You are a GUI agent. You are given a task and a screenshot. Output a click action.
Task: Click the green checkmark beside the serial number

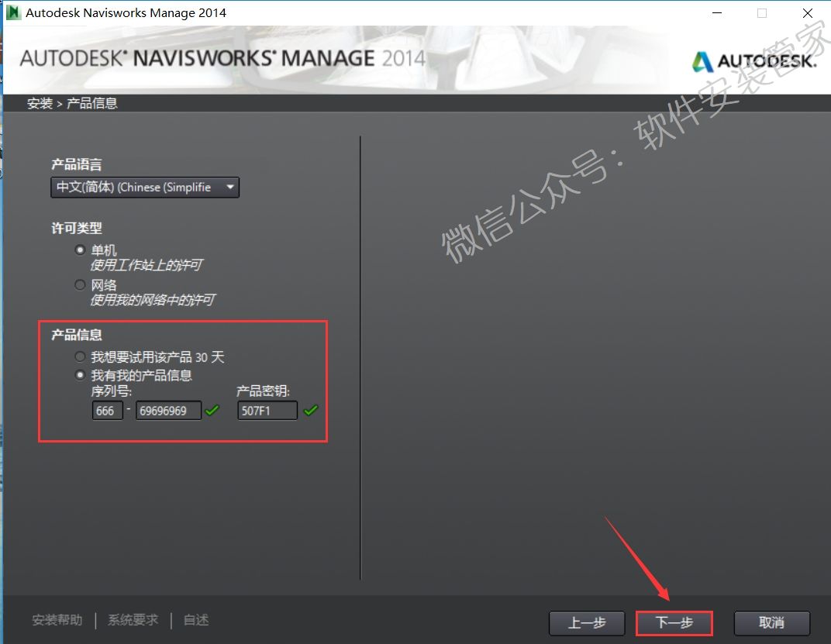[x=212, y=411]
